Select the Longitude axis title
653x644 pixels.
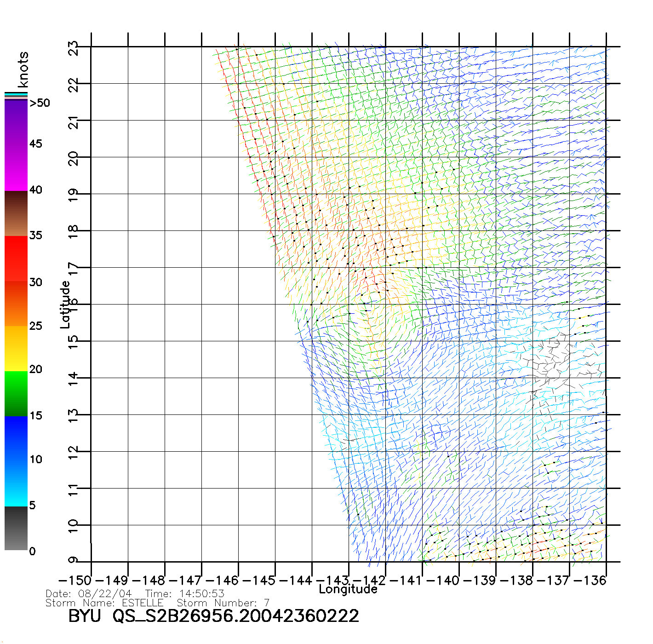(x=348, y=589)
